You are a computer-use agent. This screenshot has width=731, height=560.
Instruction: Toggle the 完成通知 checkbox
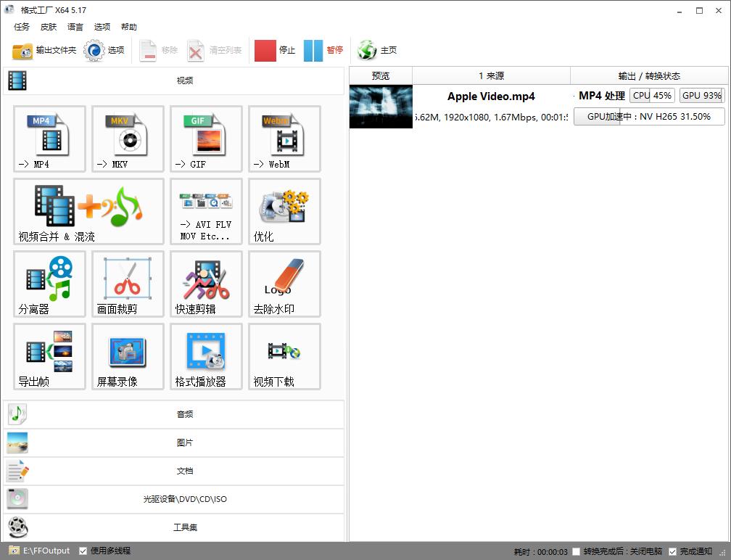tap(673, 552)
